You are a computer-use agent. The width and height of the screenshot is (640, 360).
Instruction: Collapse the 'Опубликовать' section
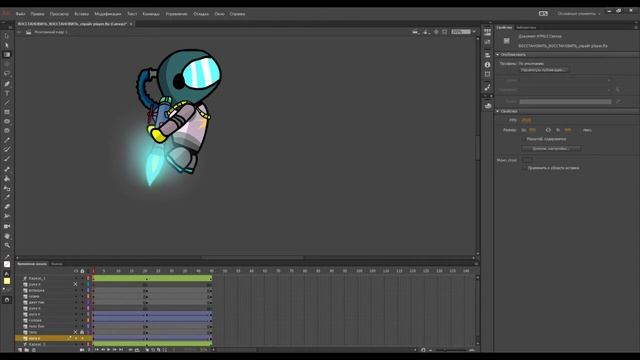[498, 54]
